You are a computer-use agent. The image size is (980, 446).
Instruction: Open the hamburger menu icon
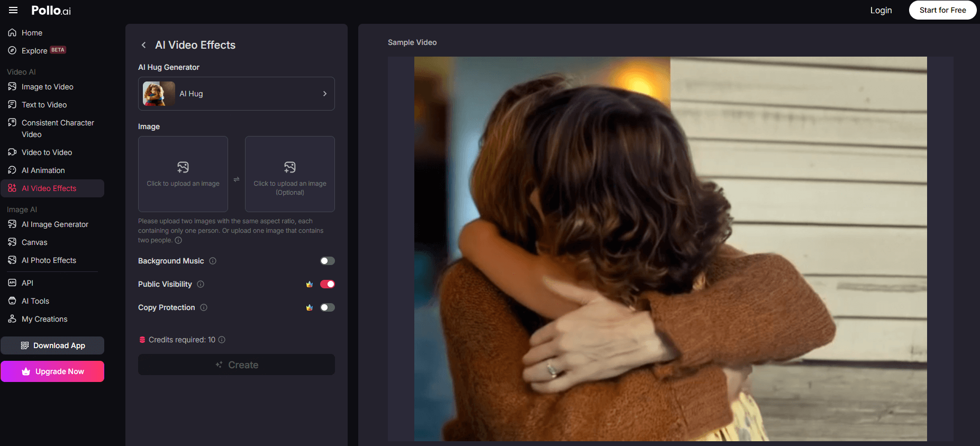(13, 10)
